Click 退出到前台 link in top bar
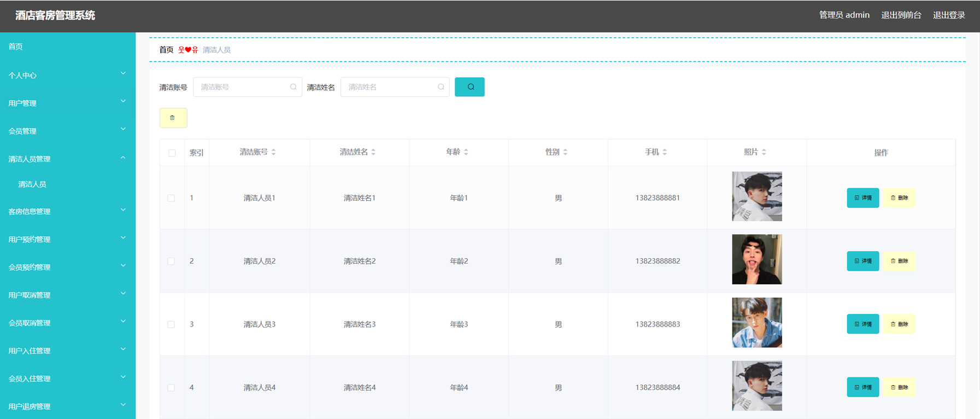The image size is (980, 419). coord(901,15)
